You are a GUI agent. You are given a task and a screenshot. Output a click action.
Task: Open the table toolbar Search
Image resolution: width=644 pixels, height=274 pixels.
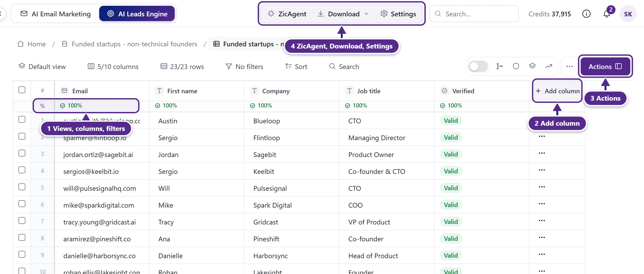click(x=344, y=67)
